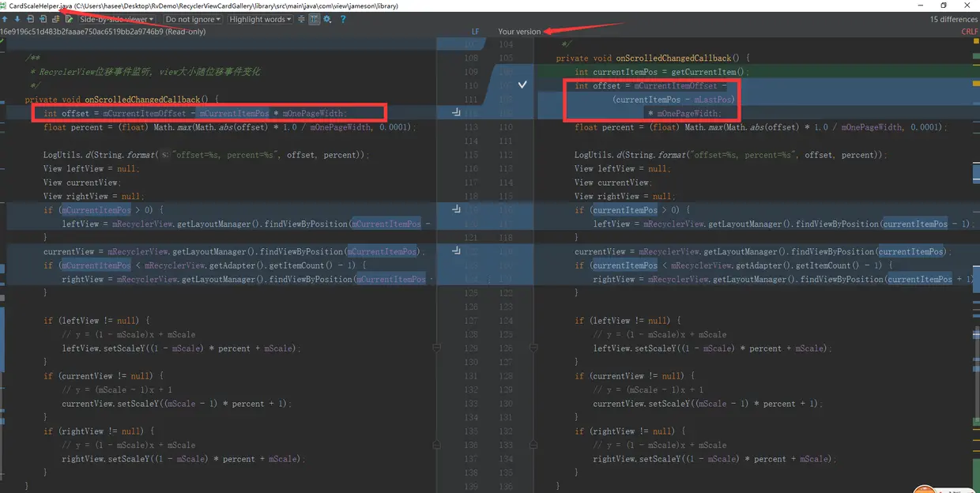Viewport: 980px width, 493px height.
Task: Click LogUtils.d line in right pane
Action: (x=731, y=155)
